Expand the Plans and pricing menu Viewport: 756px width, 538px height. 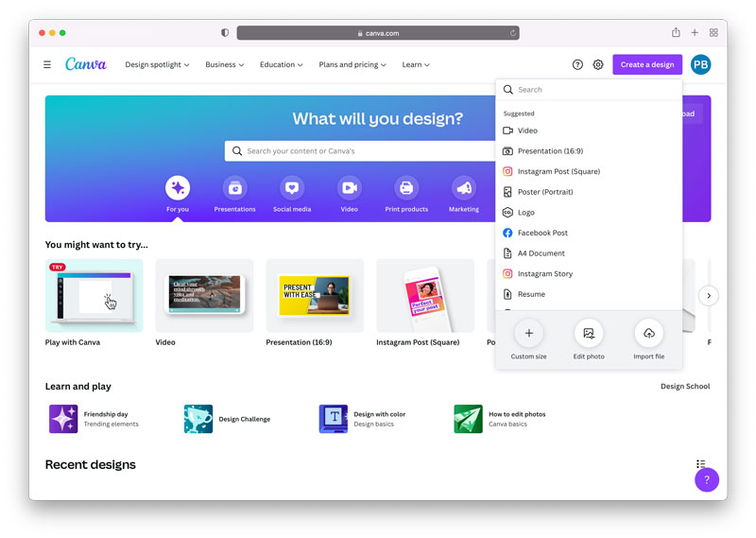tap(352, 64)
